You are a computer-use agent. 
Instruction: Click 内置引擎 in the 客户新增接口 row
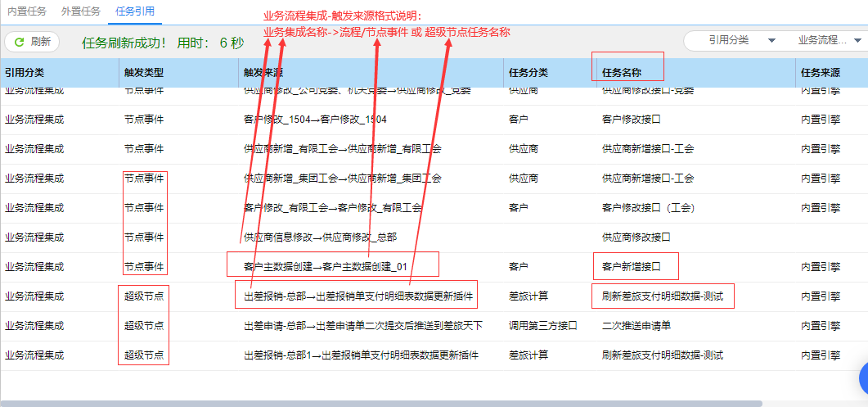(x=821, y=267)
